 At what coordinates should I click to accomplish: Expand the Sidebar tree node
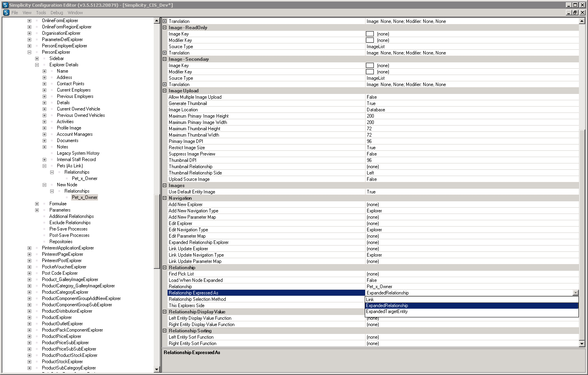37,58
